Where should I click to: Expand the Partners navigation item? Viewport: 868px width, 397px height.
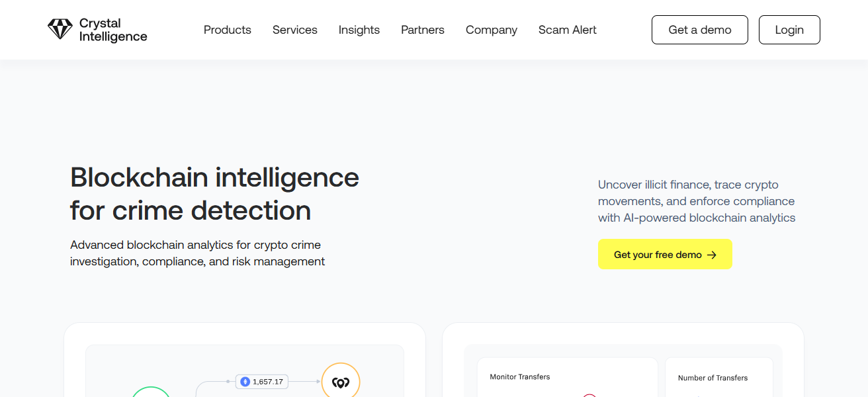(422, 30)
